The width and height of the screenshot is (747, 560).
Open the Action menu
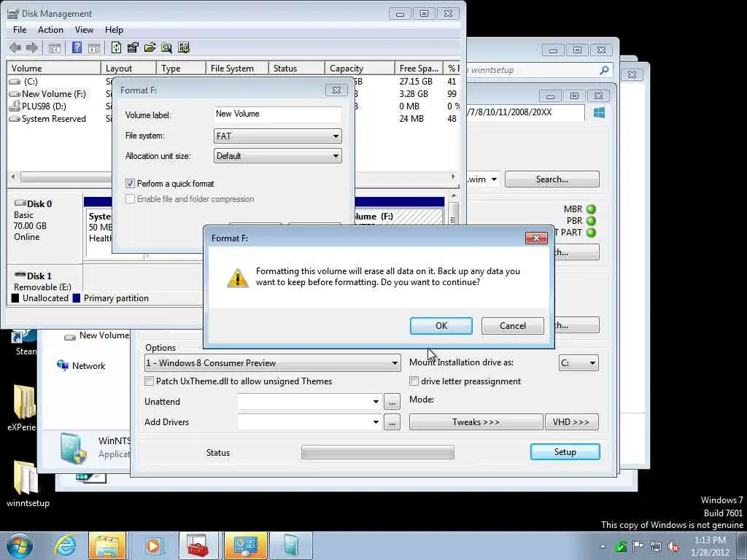[x=50, y=29]
